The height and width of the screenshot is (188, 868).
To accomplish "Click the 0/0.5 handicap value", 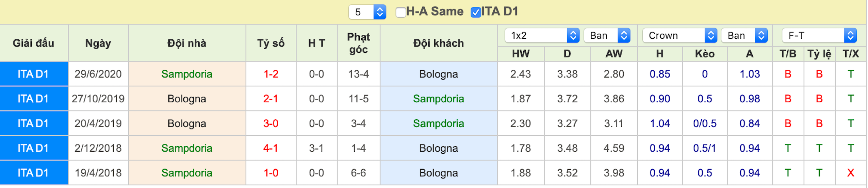I will [705, 123].
